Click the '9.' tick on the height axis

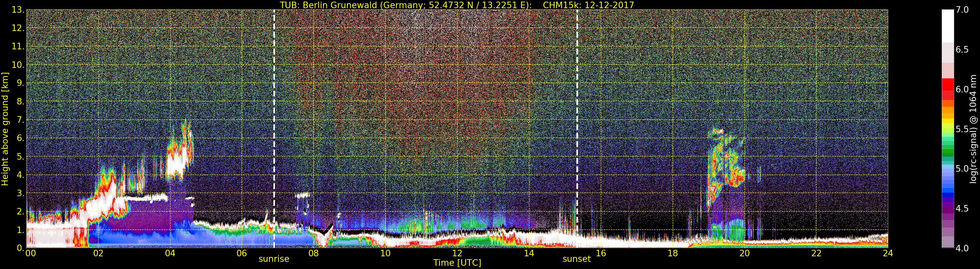[21, 83]
